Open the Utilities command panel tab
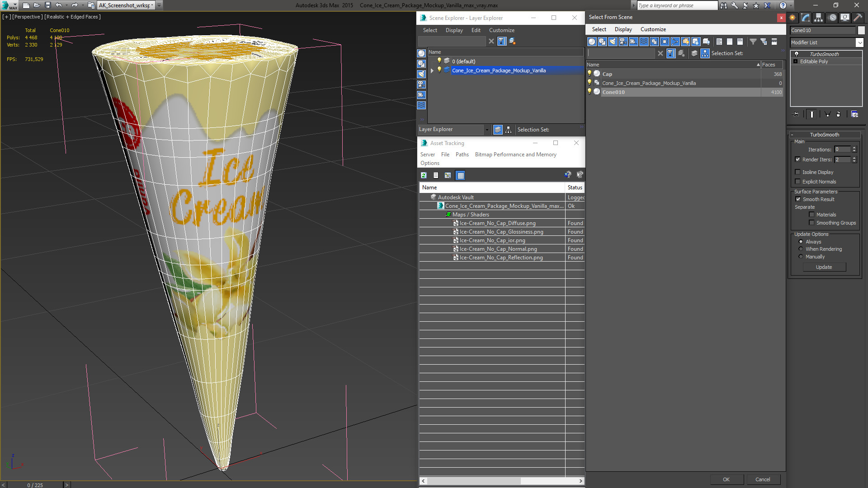868x488 pixels. pyautogui.click(x=858, y=18)
